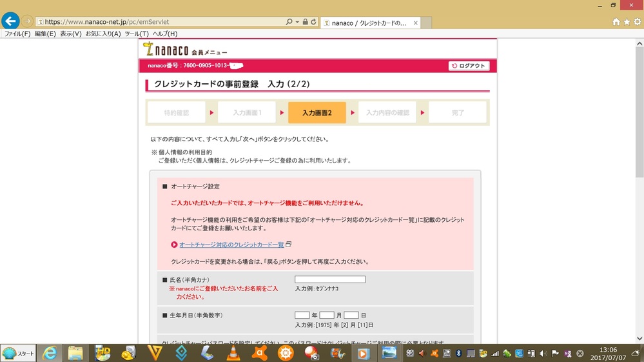Click the birth year (年) input box
The width and height of the screenshot is (644, 362).
302,315
